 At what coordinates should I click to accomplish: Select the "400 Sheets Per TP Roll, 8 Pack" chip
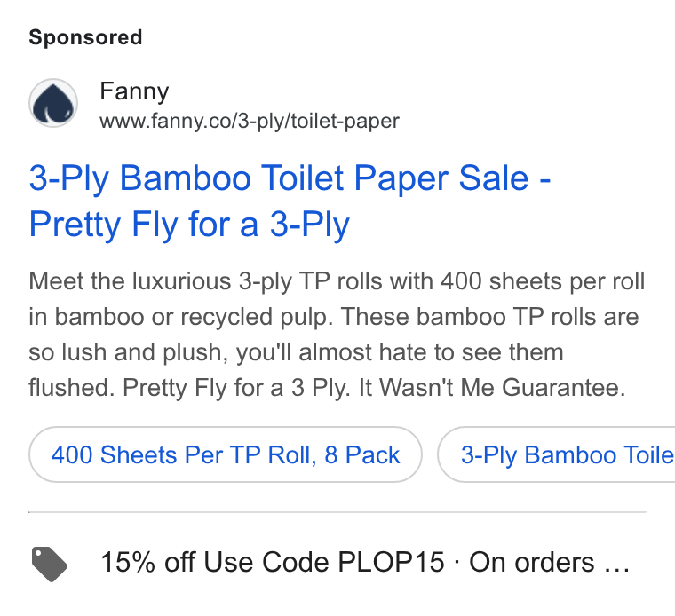tap(226, 454)
